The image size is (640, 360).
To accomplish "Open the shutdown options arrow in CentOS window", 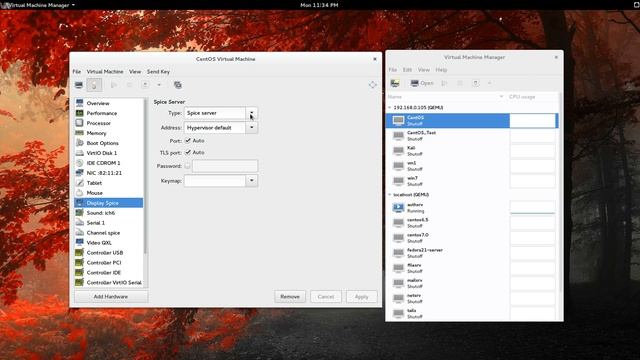I will 159,85.
